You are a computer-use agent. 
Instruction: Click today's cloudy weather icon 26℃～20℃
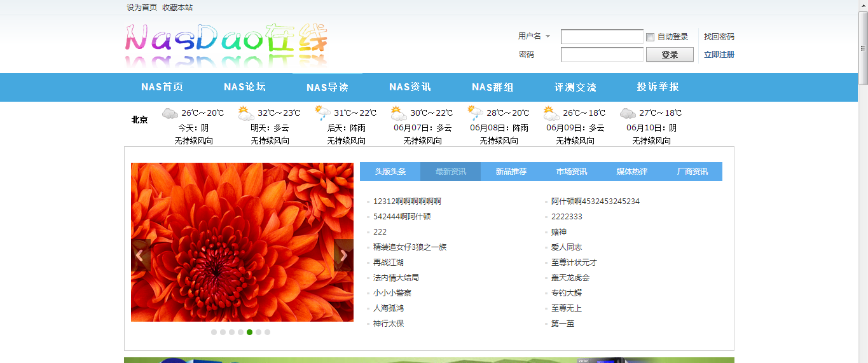[170, 113]
